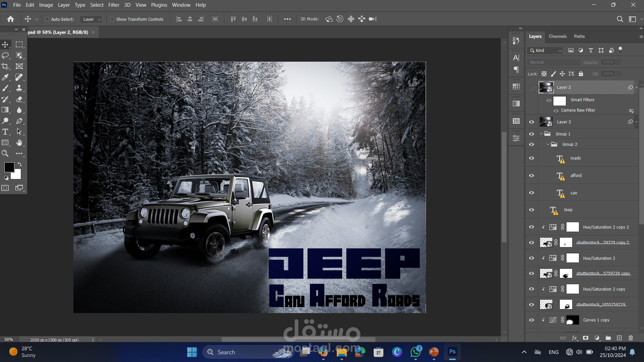Switch to the Channels tab
The width and height of the screenshot is (644, 362).
click(557, 36)
